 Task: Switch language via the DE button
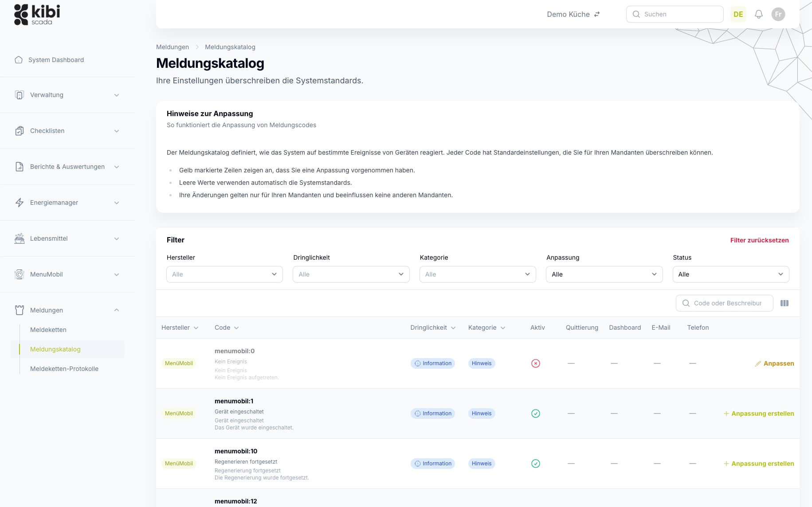tap(738, 14)
